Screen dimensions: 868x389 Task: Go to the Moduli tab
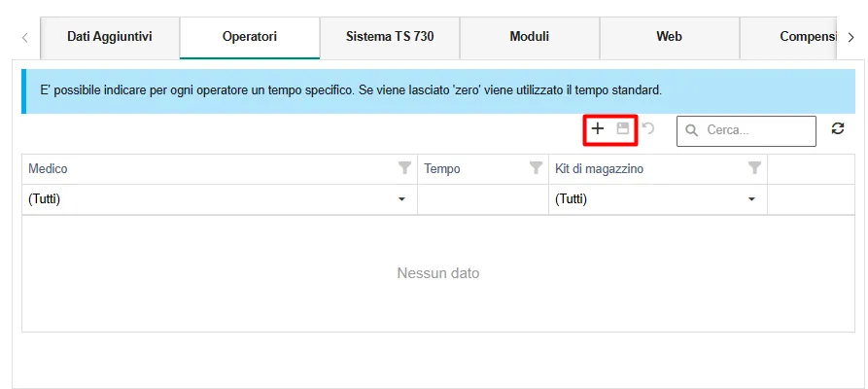click(x=529, y=37)
